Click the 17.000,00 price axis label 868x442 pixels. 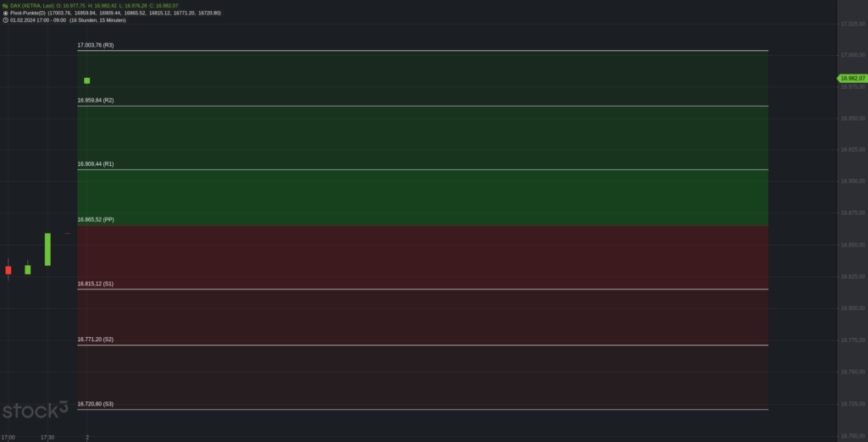853,55
